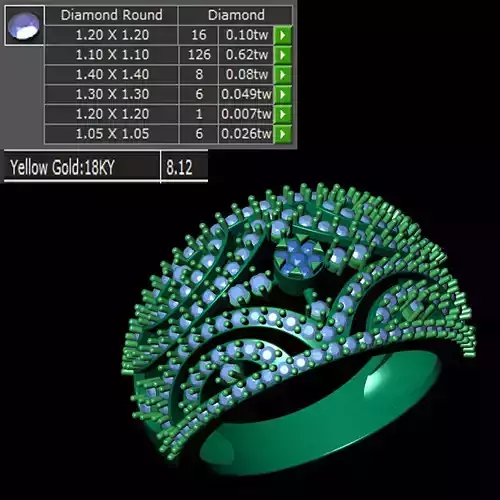Viewport: 500px width, 500px height.
Task: Click the green arrow beside 0.08tw
Action: tap(283, 74)
